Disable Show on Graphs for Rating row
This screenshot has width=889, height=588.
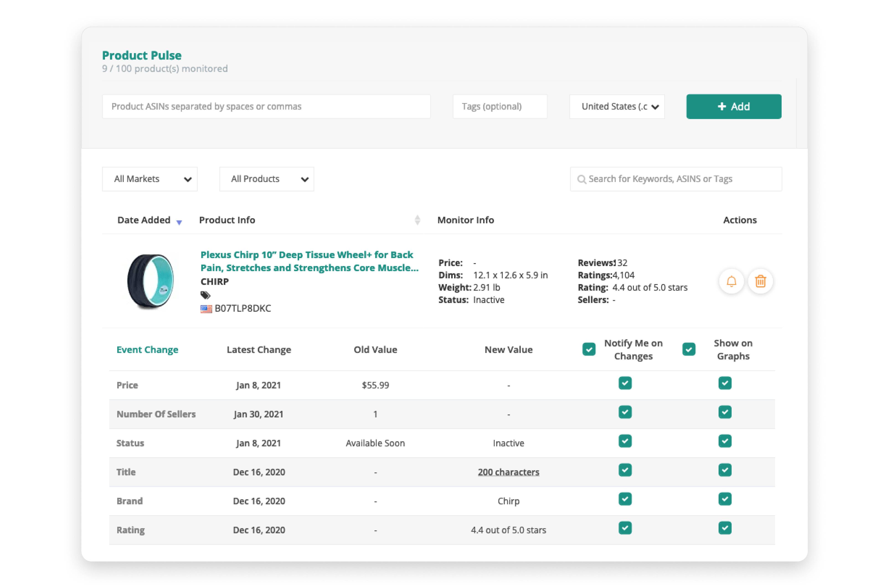[725, 528]
